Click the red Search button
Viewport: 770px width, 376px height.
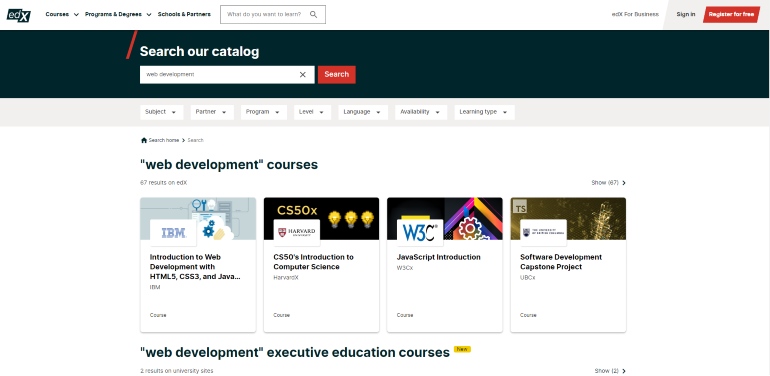point(336,75)
